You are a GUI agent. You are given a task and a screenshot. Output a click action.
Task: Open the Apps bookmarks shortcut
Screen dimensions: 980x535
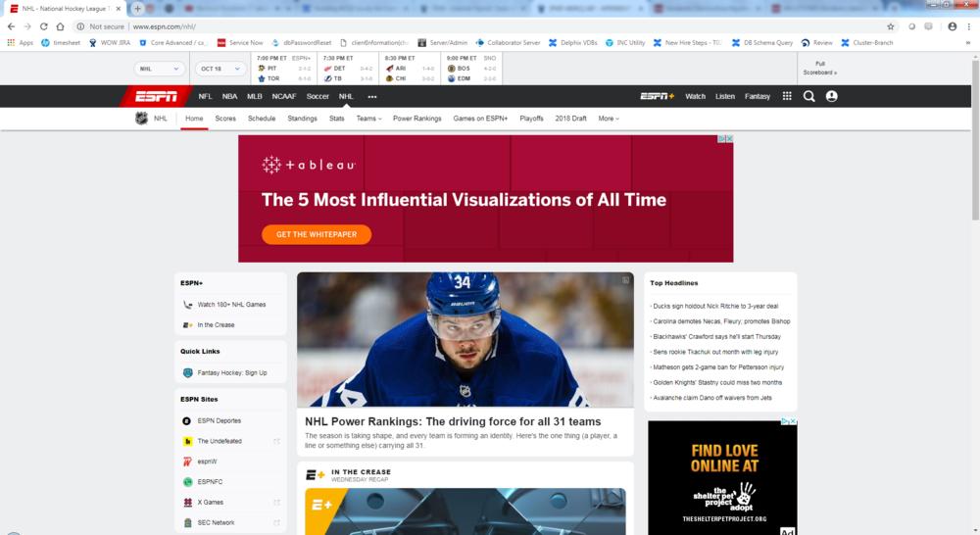(x=20, y=42)
